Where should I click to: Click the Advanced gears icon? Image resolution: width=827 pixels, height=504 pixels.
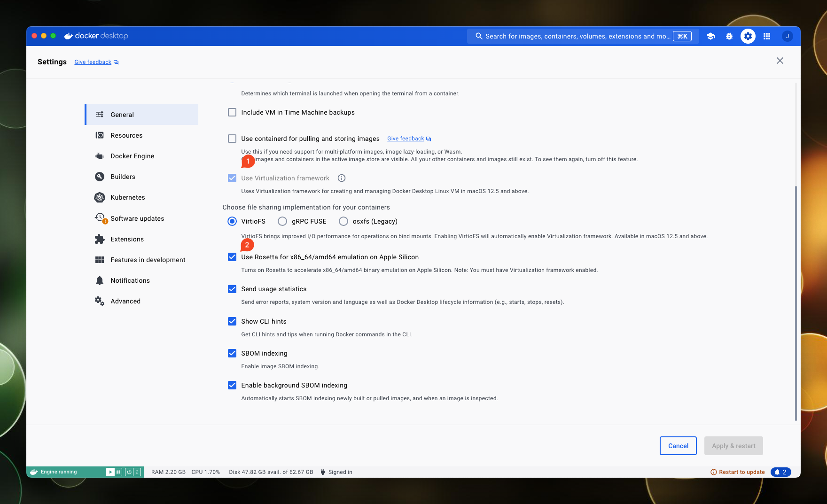(100, 301)
